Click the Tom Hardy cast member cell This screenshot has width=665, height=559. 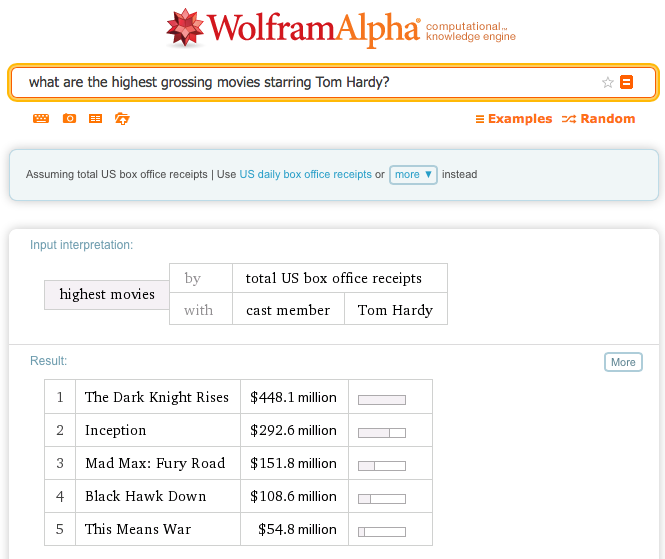coord(395,310)
